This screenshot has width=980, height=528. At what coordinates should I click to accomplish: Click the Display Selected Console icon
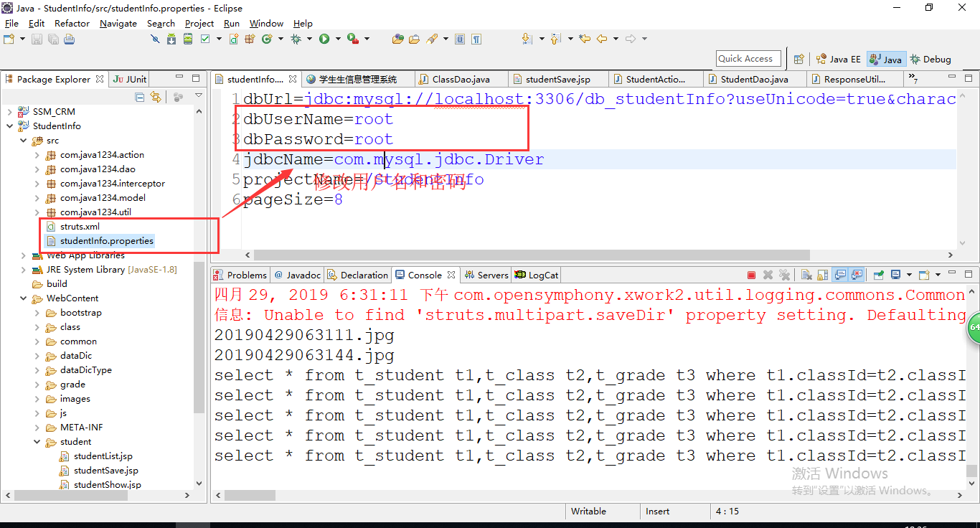[x=896, y=275]
